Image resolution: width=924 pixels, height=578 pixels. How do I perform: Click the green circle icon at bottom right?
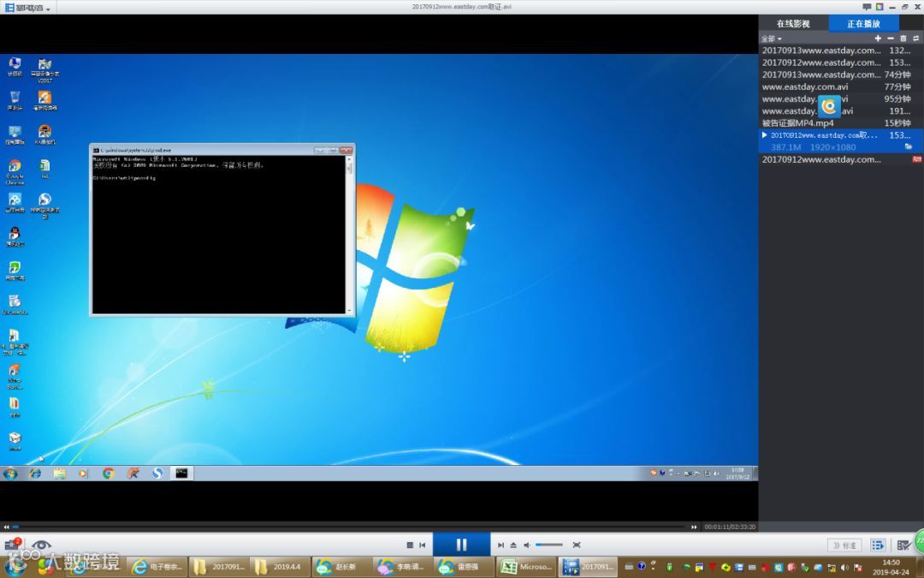pos(919,540)
